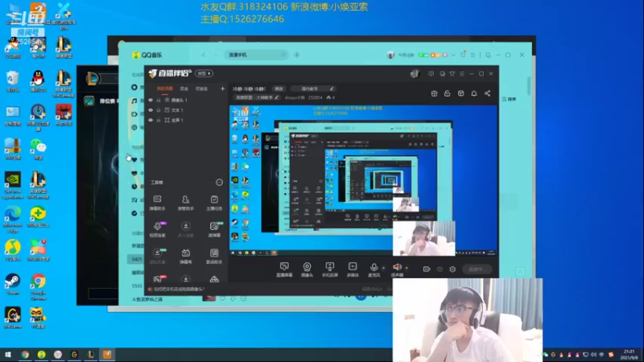
Task: Collapse the 工具箱 toolbox panel
Action: tap(219, 183)
